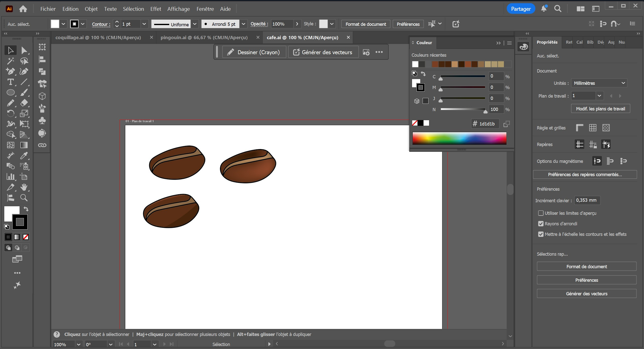Click the color spectrum bar in Couleur panel
Viewport: 644px width, 349px height.
[x=459, y=138]
